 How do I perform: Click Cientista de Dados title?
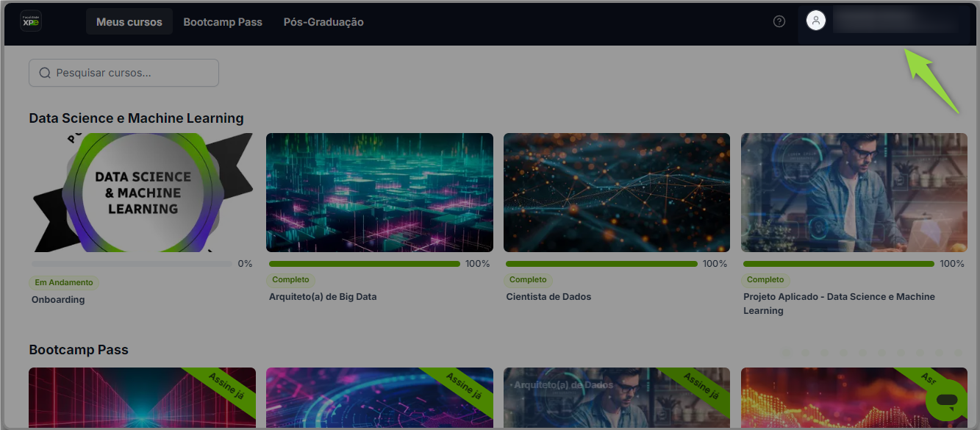pos(548,297)
